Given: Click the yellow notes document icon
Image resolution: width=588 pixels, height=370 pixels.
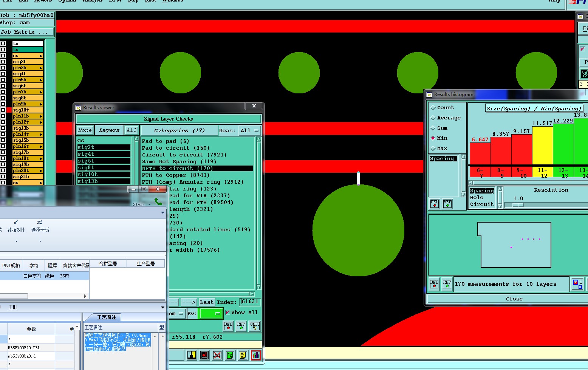Looking at the screenshot, I should (243, 355).
